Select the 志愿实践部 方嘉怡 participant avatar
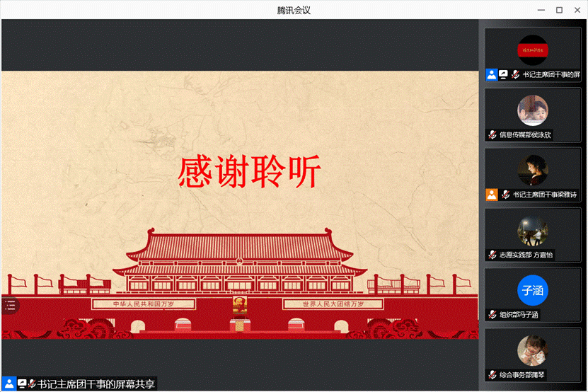 [533, 231]
